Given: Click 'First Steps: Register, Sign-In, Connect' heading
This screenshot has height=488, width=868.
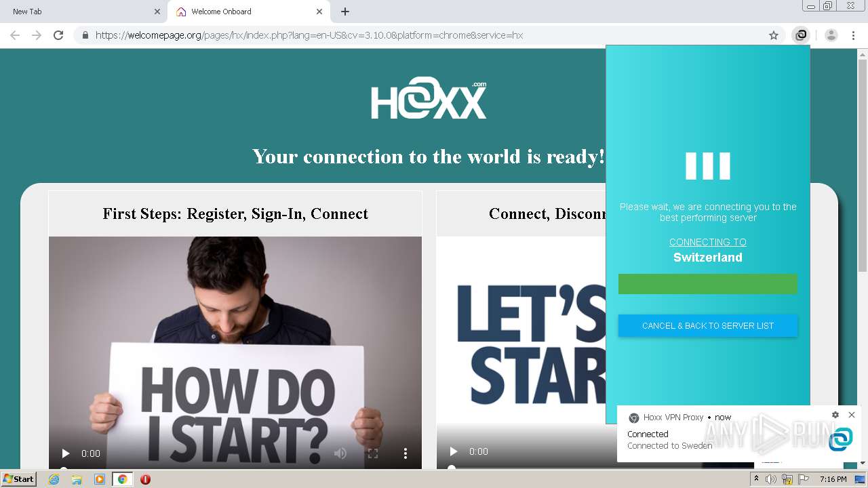Looking at the screenshot, I should tap(235, 213).
